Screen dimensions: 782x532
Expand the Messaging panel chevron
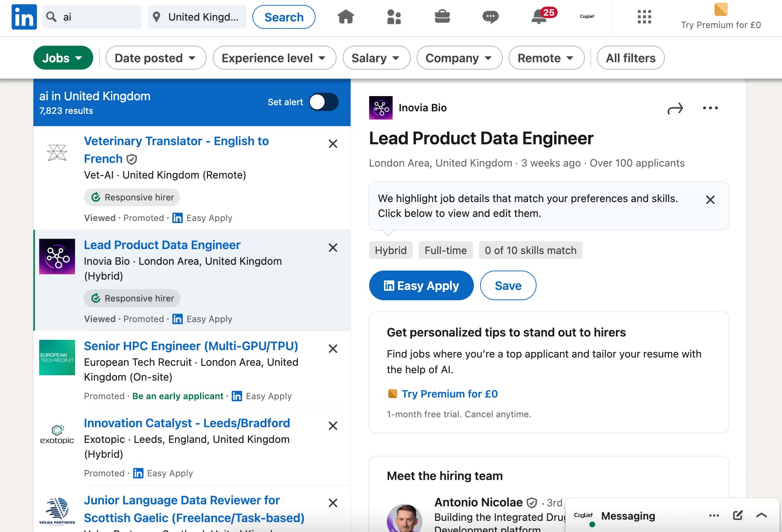point(761,516)
